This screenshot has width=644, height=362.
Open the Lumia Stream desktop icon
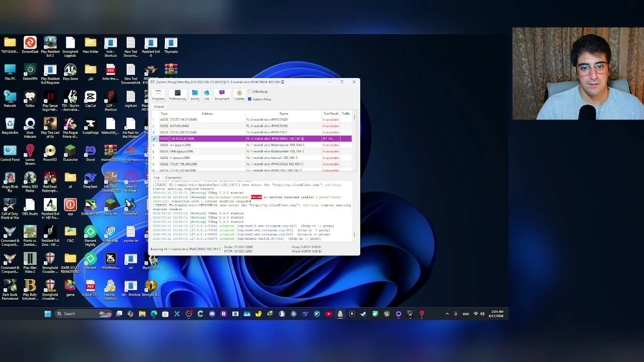pos(30,155)
